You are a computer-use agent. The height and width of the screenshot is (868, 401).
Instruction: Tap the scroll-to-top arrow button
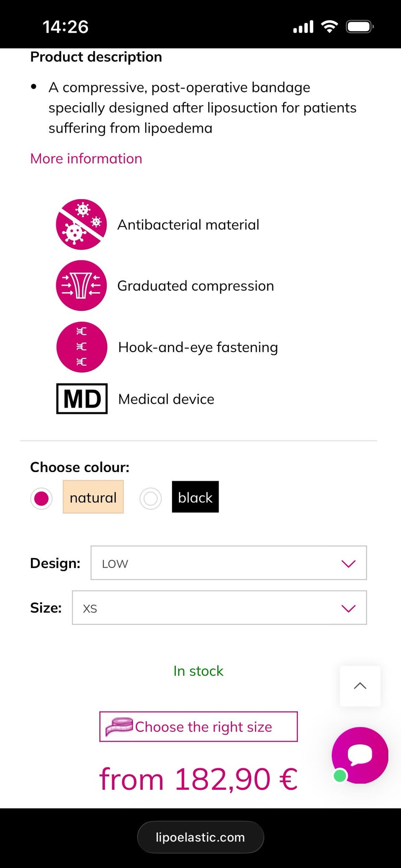[x=360, y=686]
